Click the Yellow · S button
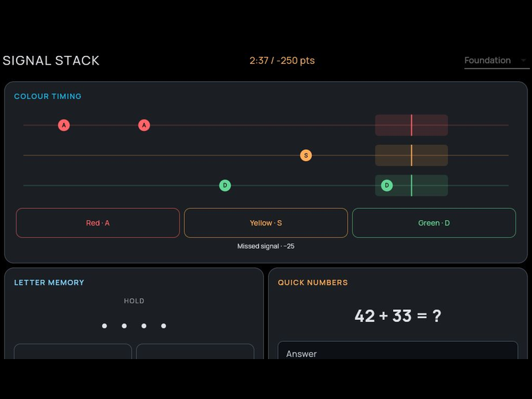The width and height of the screenshot is (532, 399). tap(265, 223)
